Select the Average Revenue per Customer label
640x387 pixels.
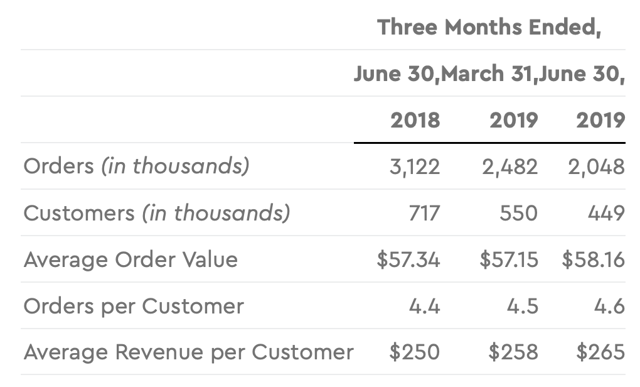click(x=189, y=352)
